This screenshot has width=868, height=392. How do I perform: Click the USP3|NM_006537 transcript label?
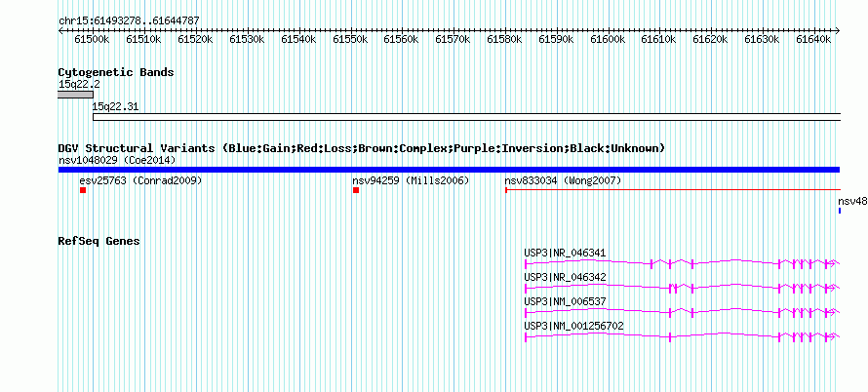(566, 301)
